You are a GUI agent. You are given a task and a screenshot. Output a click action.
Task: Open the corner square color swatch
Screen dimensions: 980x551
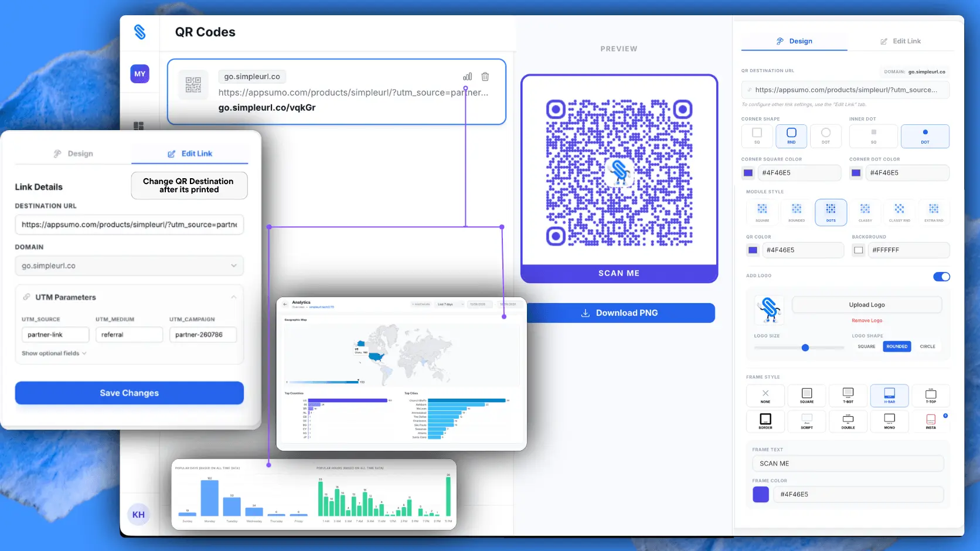click(x=748, y=173)
